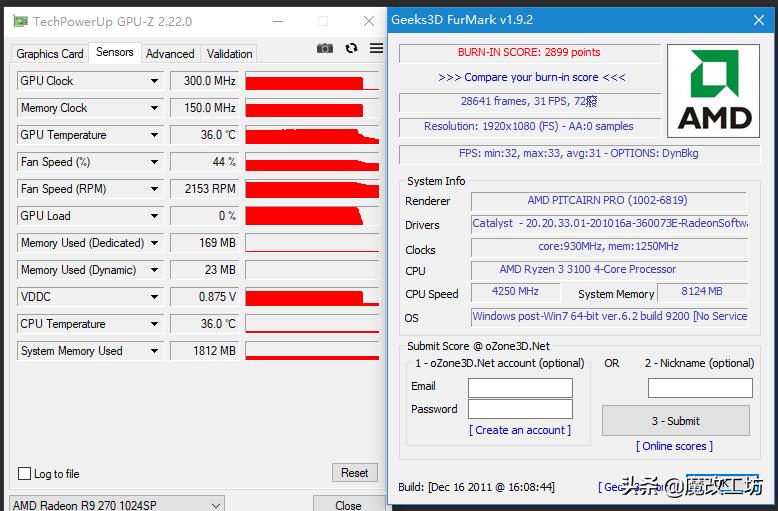Screen dimensions: 778x511
Task: Click the GPU-Z app icon in the title bar
Action: coord(20,21)
